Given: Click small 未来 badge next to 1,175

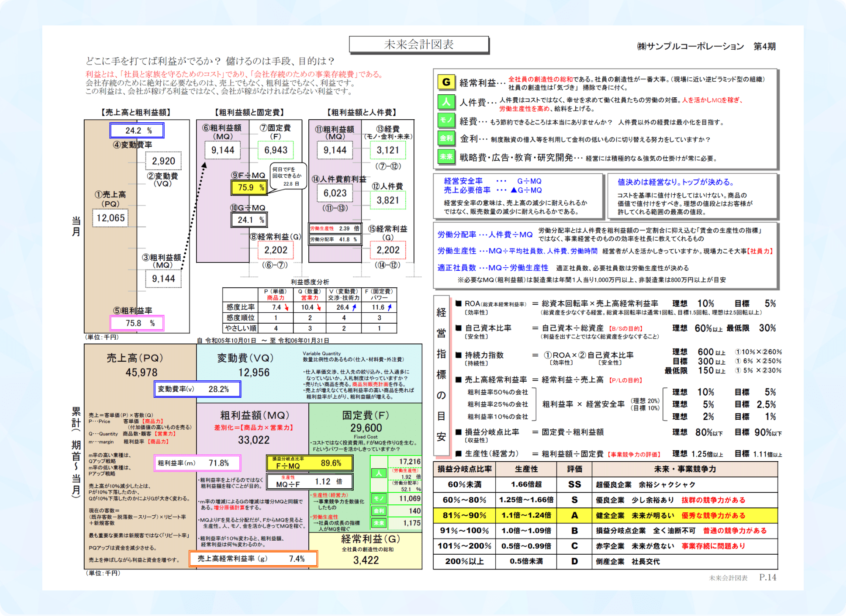Looking at the screenshot, I should [x=379, y=523].
